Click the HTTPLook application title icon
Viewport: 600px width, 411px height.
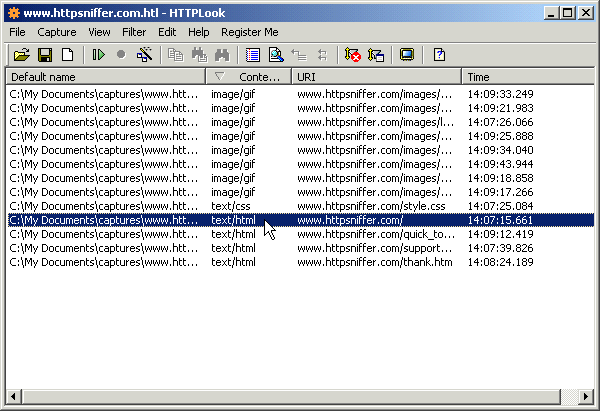pos(14,13)
